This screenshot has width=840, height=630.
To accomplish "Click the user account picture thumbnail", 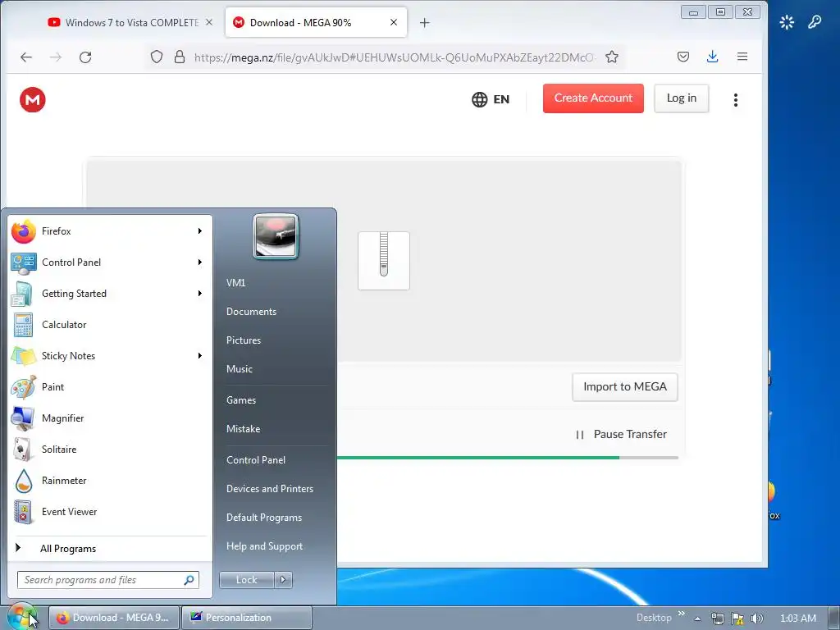I will click(x=276, y=236).
